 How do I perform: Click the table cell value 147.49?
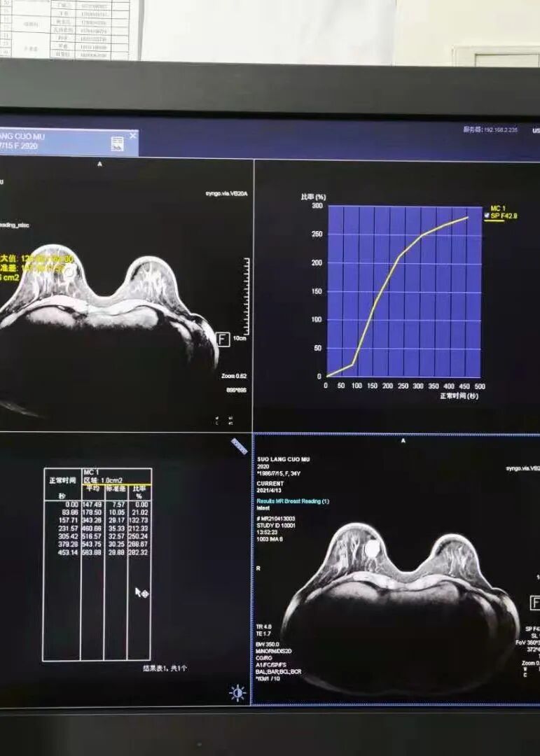coord(92,504)
